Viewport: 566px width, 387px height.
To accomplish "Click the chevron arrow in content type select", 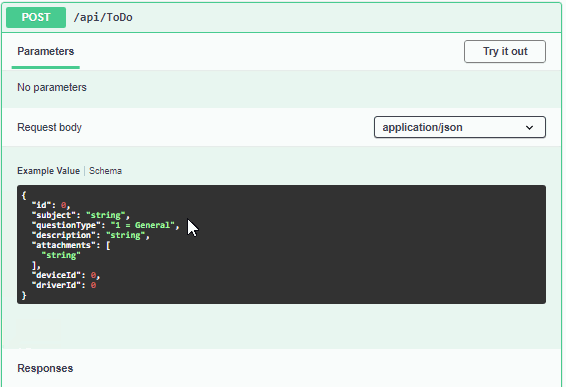I will pyautogui.click(x=530, y=127).
